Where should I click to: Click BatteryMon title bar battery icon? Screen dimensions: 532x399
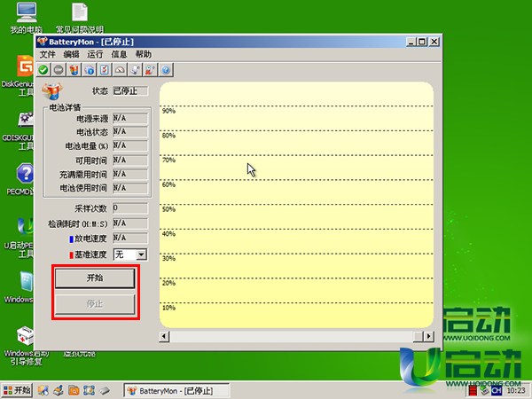[x=43, y=42]
